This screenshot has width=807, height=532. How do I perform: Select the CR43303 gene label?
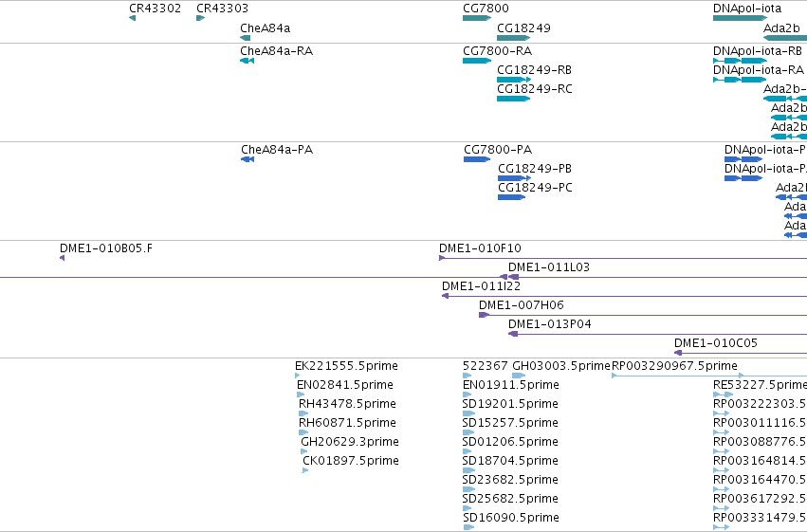click(x=222, y=9)
